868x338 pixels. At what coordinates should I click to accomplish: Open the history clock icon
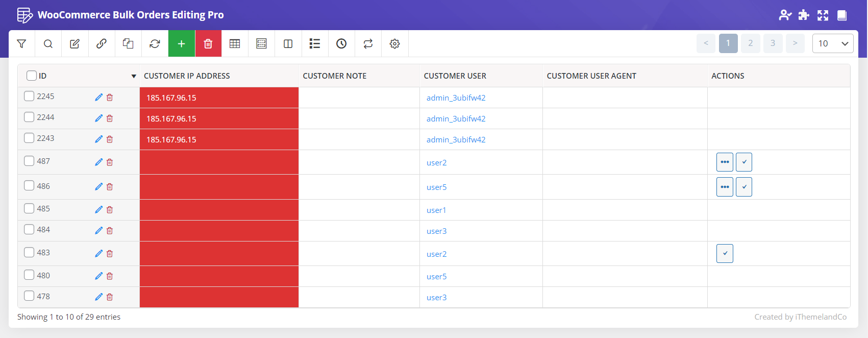coord(341,44)
